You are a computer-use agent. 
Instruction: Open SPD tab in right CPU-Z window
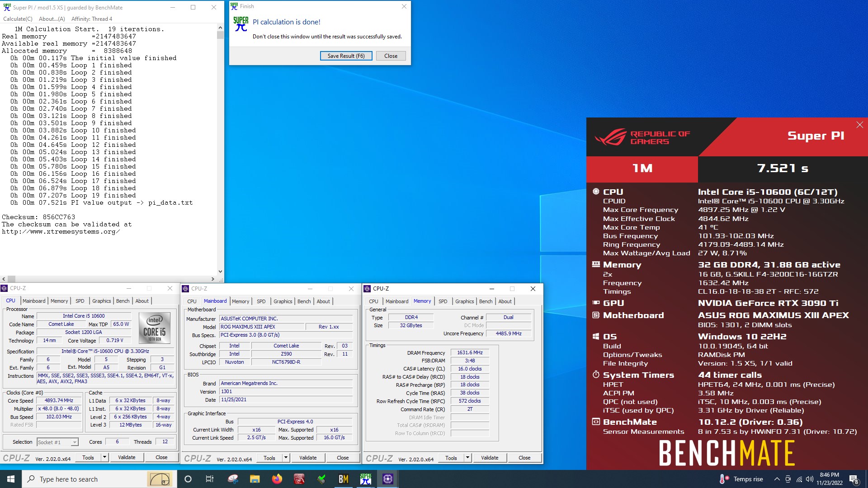coord(443,301)
